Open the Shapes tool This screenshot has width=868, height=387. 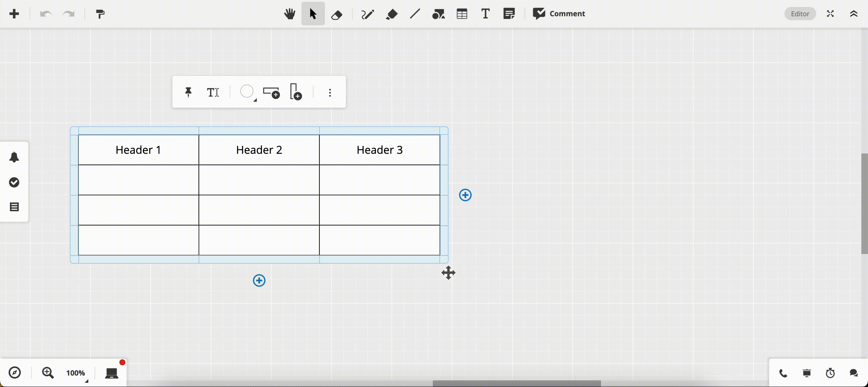coord(439,14)
